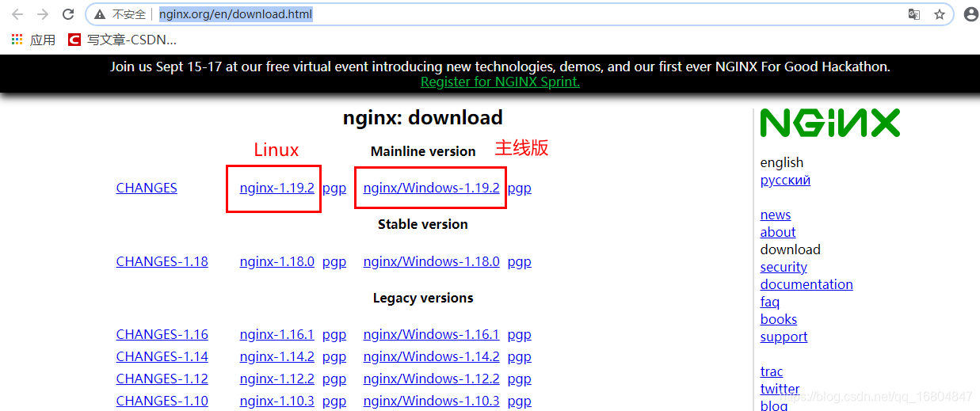Viewport: 980px width, 411px height.
Task: Click the 'download' current-page text in sidebar
Action: (791, 249)
